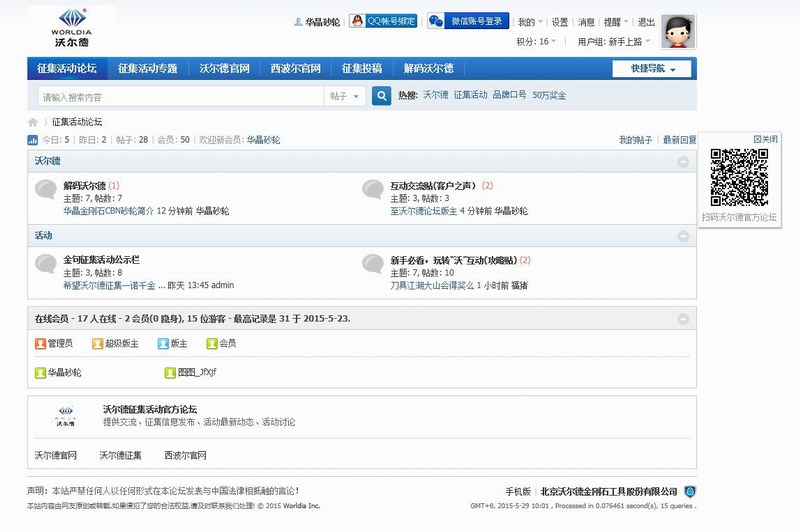Click the Worldia logo at top

(x=72, y=28)
